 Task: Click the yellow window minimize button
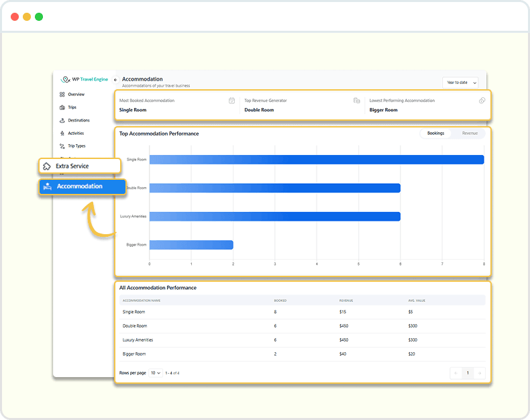pyautogui.click(x=27, y=17)
